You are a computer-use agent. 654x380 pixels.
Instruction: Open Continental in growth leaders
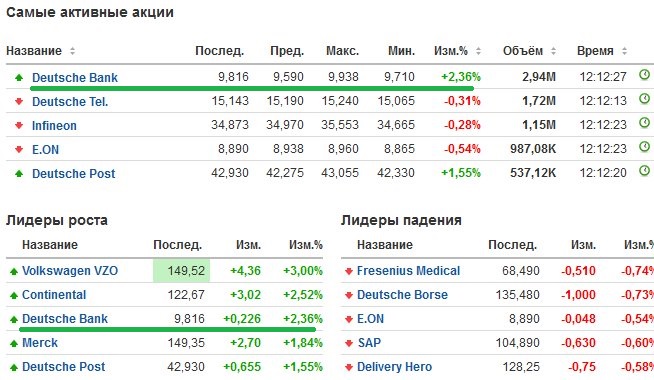pyautogui.click(x=54, y=295)
